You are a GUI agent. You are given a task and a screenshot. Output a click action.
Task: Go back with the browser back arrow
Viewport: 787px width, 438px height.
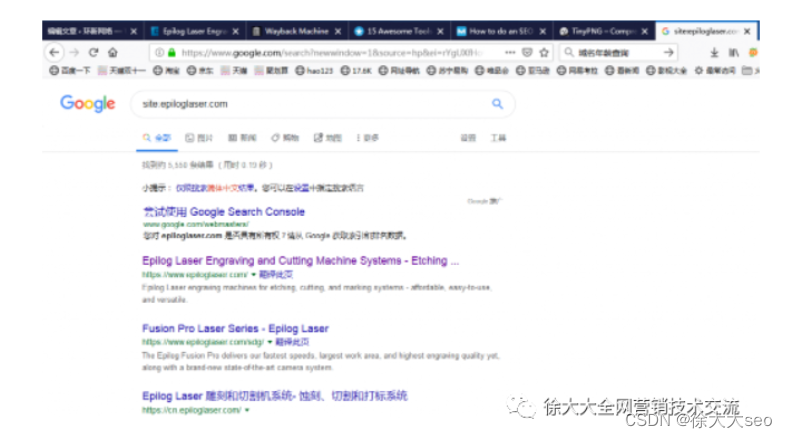click(54, 52)
